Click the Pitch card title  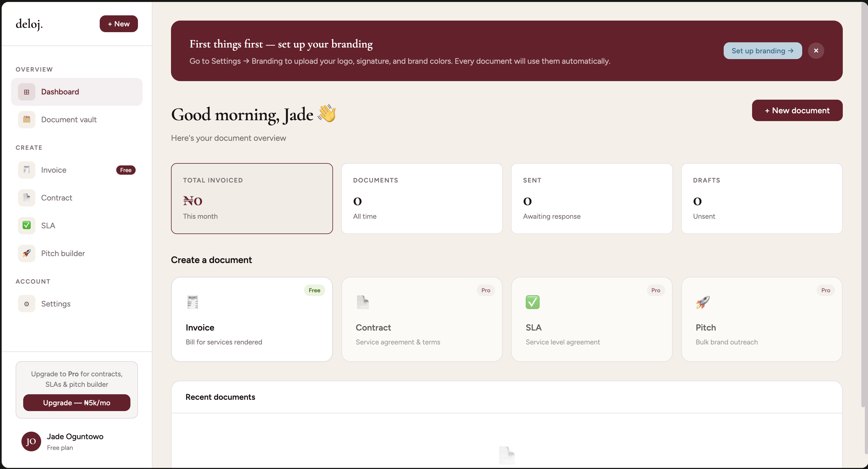click(x=706, y=328)
